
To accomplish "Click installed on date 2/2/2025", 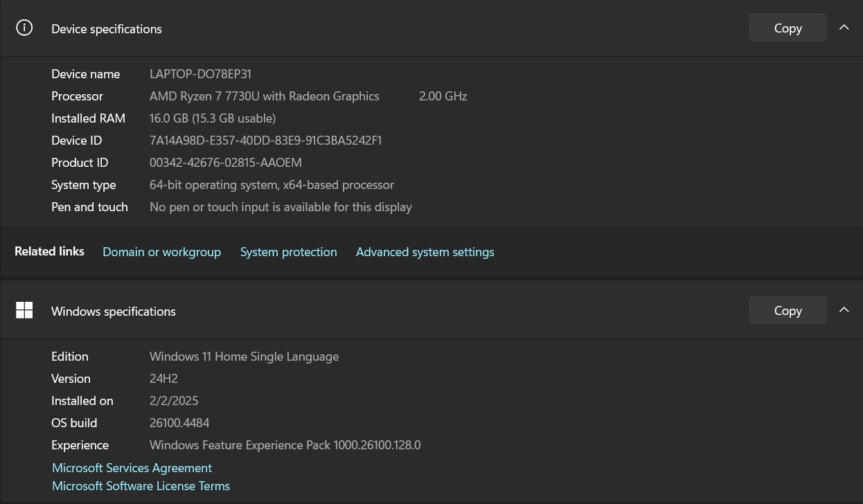I will click(174, 401).
